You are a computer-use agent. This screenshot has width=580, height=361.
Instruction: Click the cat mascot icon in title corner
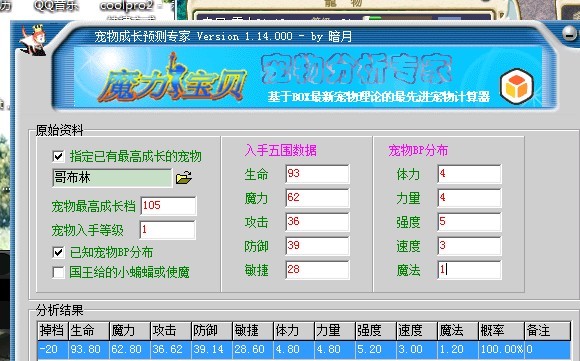coord(33,40)
